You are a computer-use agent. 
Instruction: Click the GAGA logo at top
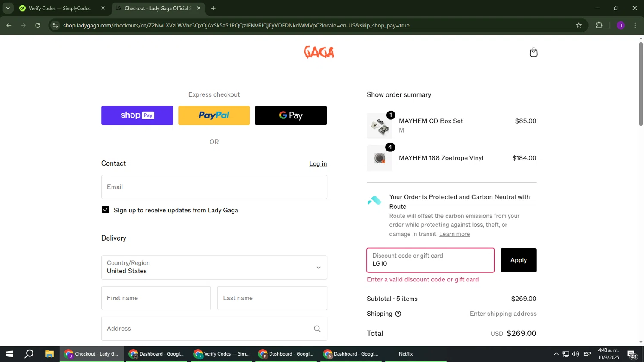coord(319,52)
